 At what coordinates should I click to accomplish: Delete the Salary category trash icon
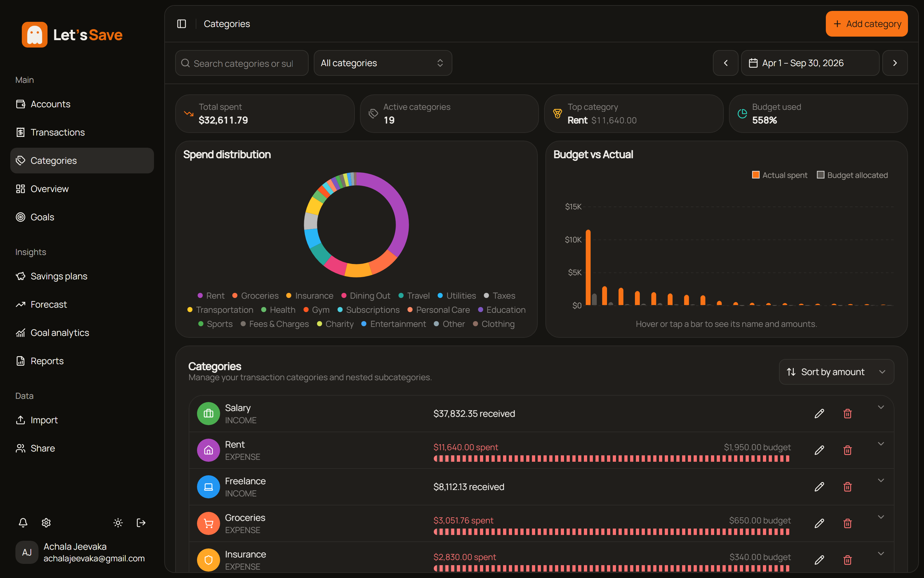pyautogui.click(x=848, y=414)
